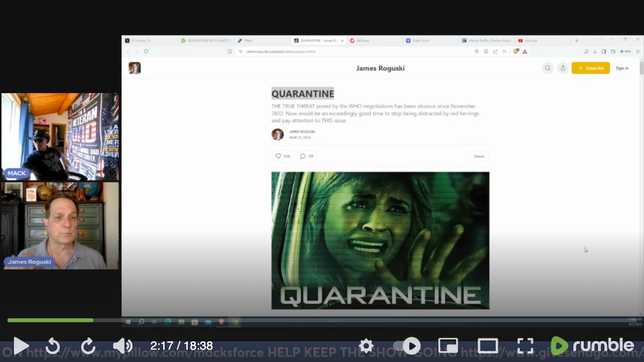Viewport: 644px width, 362px height.
Task: Click the Brave Rewards triangle icon
Action: point(525,51)
